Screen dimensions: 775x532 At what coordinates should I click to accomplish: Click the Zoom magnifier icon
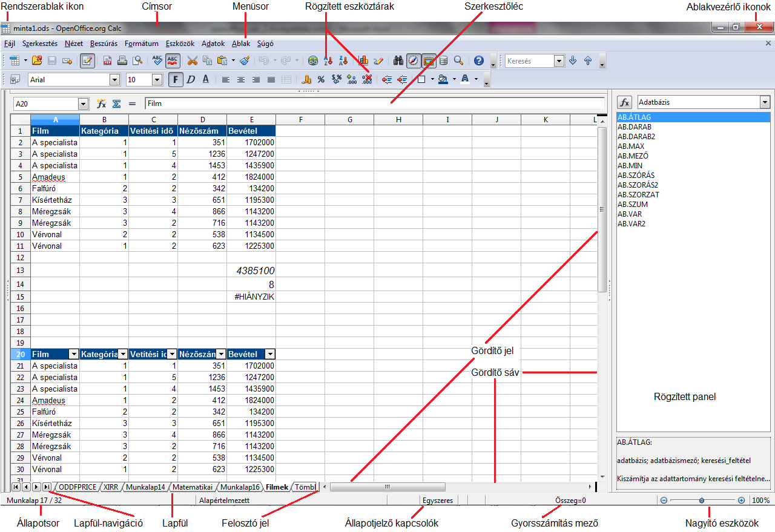[458, 61]
